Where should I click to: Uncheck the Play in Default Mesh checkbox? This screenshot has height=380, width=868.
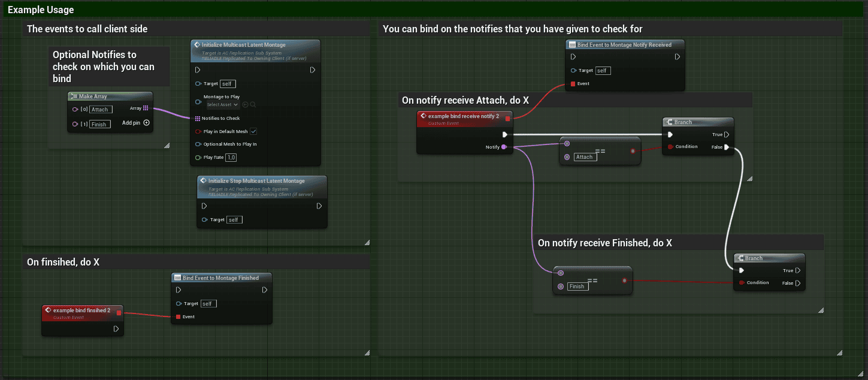coord(254,131)
